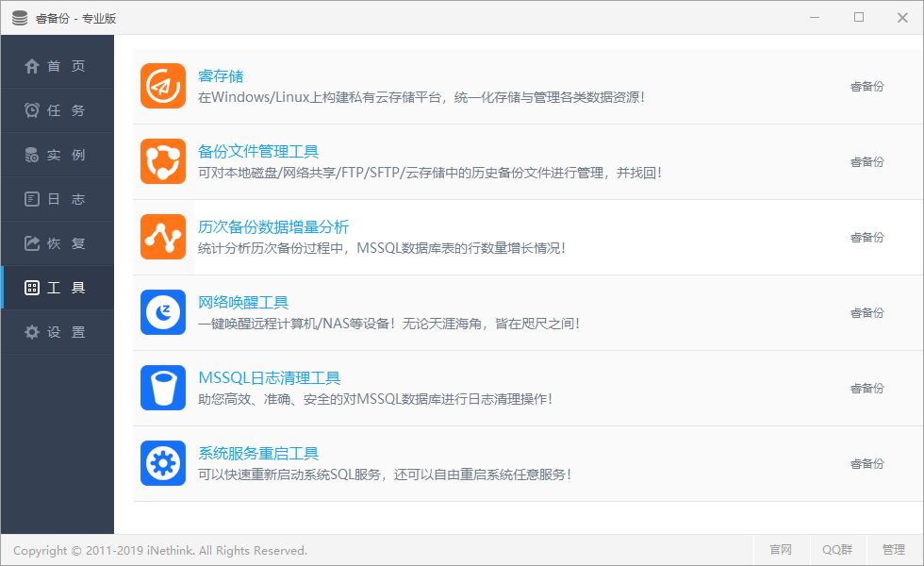Click the log document icon beside 日志
The width and height of the screenshot is (924, 566).
coord(32,199)
